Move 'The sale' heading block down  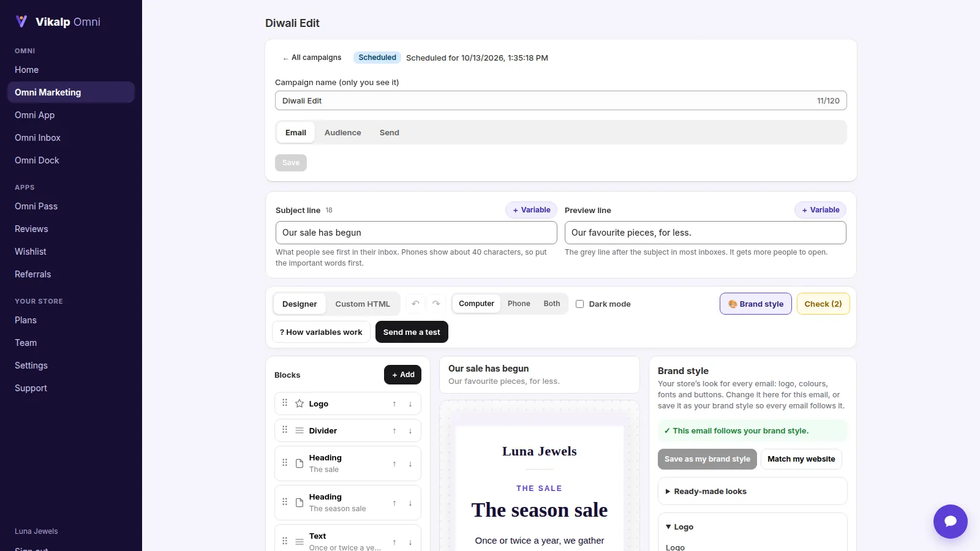410,464
